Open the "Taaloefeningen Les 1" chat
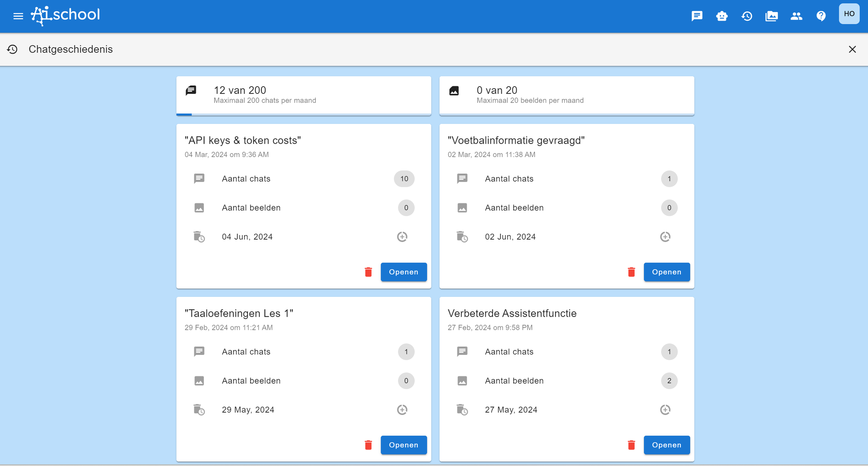868x466 pixels. [x=404, y=445]
